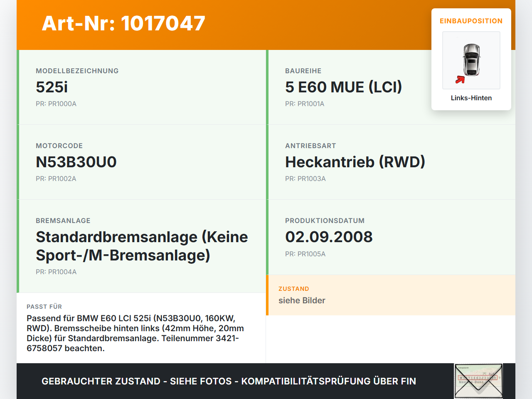Click the GEBRAUCHTER ZUSTAND footer banner text
The image size is (532, 399).
point(229,381)
